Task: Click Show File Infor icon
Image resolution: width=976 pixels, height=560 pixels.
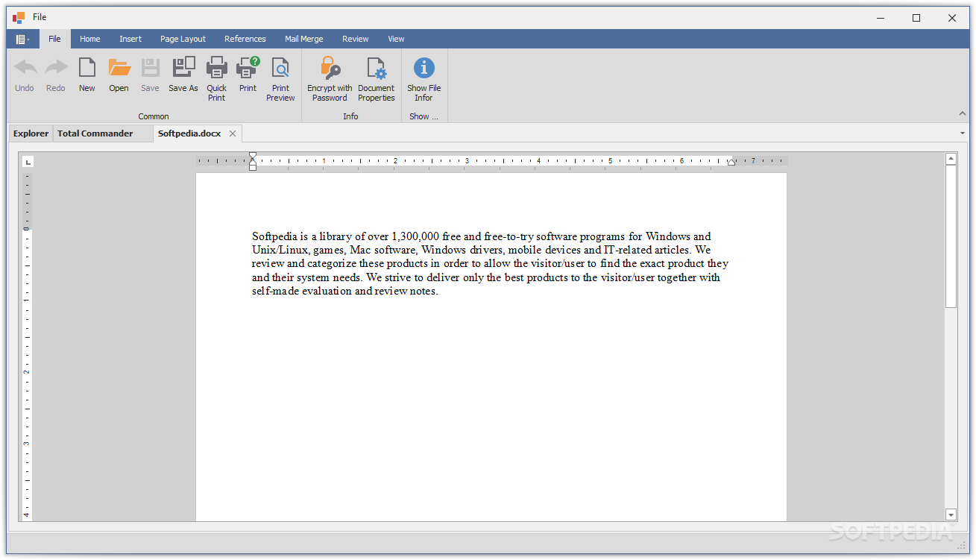Action: 424,68
